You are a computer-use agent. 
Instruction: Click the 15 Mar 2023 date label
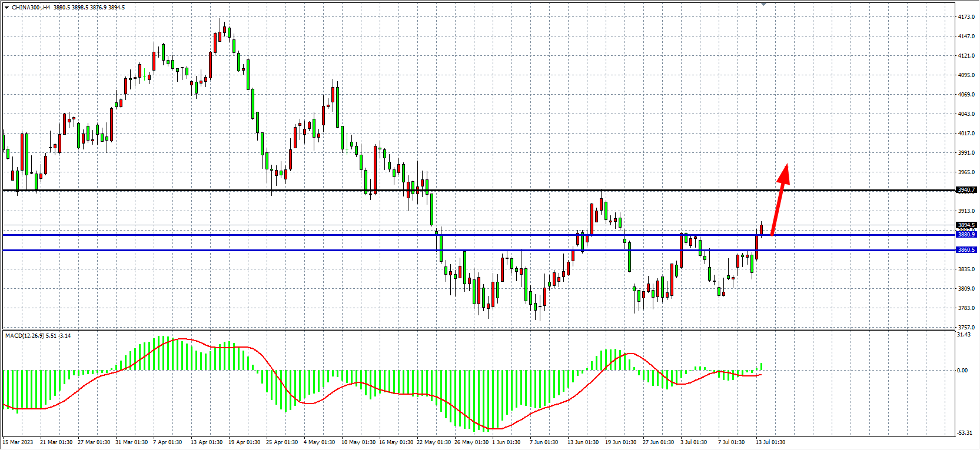coord(18,442)
